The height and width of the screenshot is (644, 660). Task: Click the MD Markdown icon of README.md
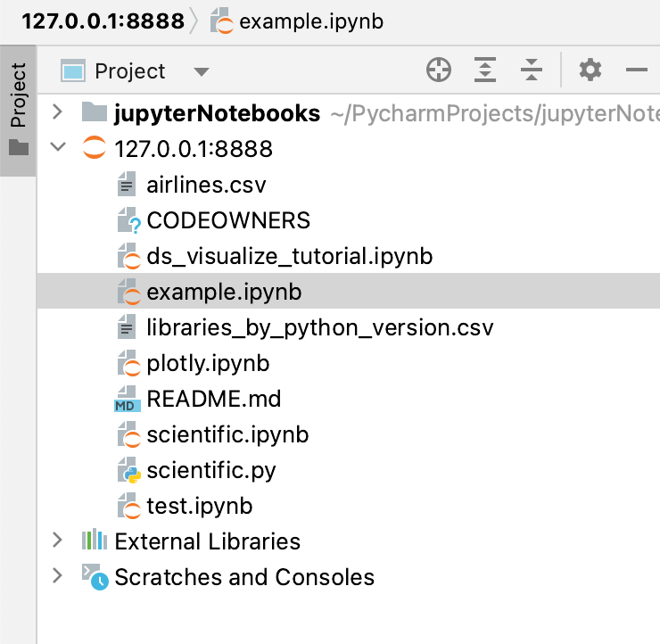point(128,399)
